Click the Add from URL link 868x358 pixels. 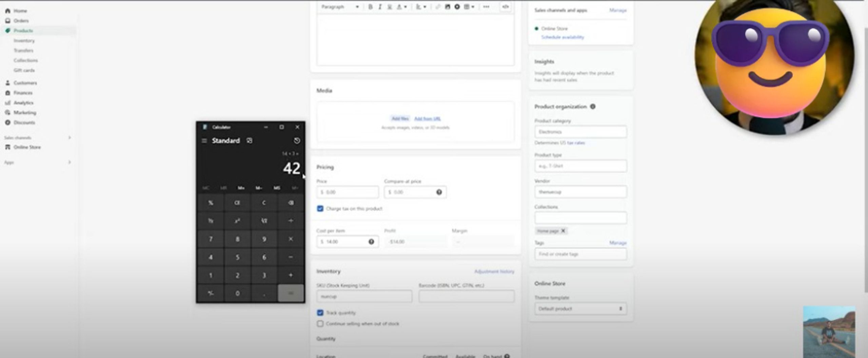tap(427, 118)
